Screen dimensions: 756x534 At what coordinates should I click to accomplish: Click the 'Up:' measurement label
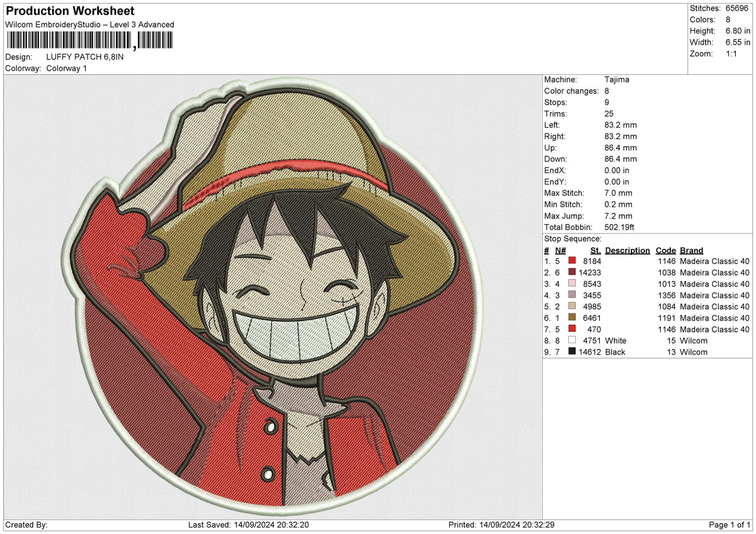click(x=551, y=147)
